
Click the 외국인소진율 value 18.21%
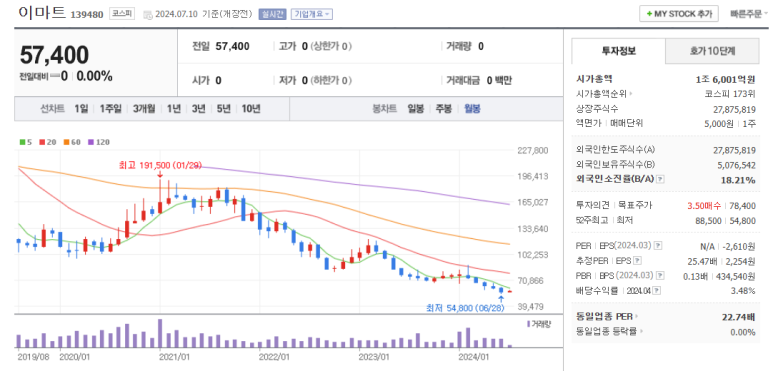[x=739, y=180]
